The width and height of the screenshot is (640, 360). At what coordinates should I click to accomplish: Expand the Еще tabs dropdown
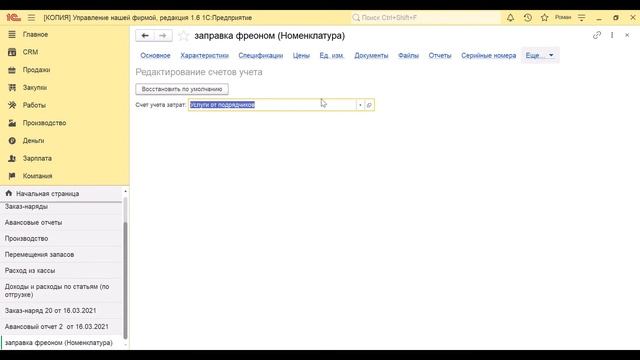tap(540, 55)
